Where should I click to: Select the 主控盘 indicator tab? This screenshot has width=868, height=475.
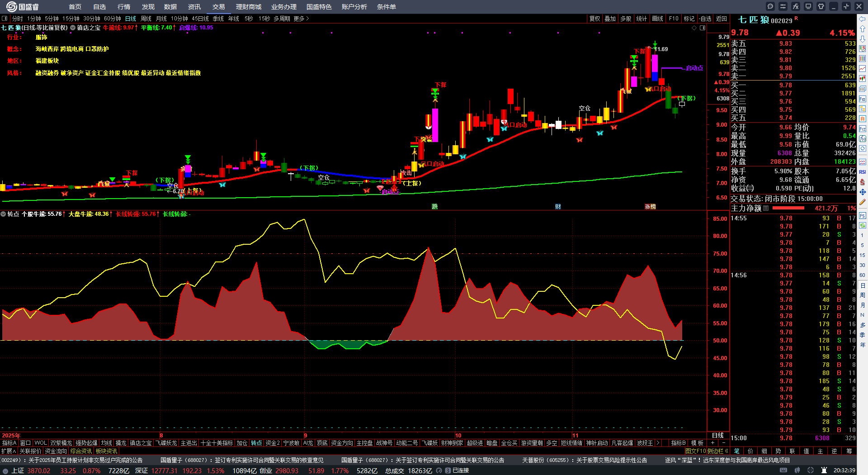(364, 443)
